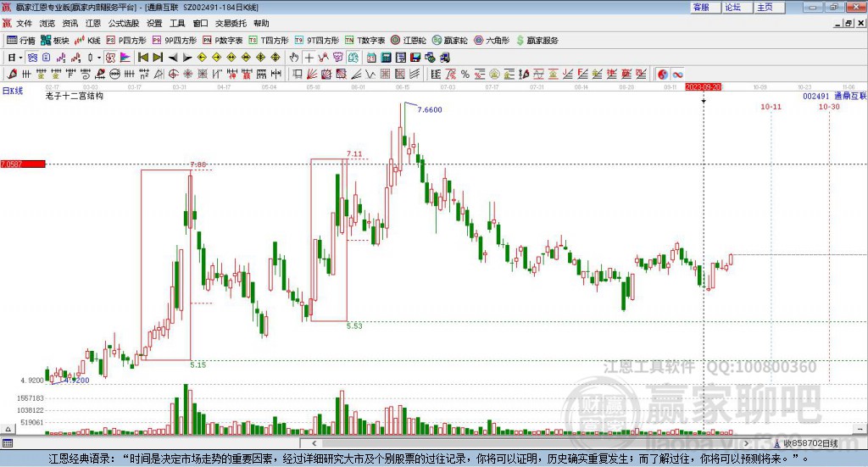Open the T数字表 tool
The height and width of the screenshot is (467, 868).
coord(364,41)
